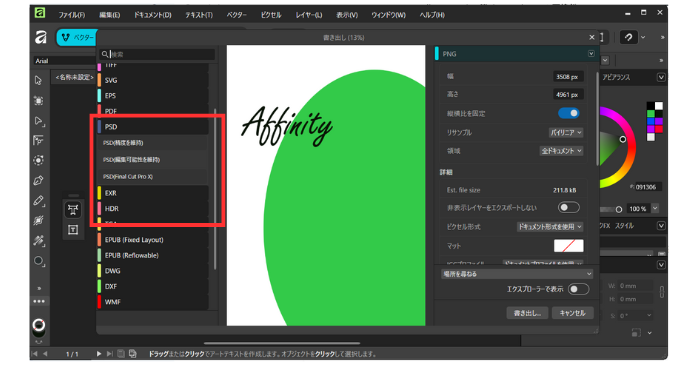Click the magnifier icon in search box
Viewport: 698px width, 365px height.
(105, 54)
